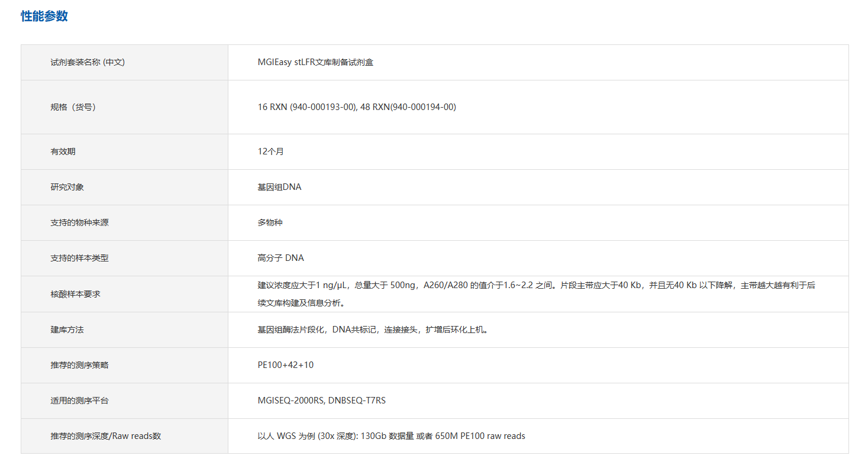Screen dimensions: 868x465
Task: Select the 支持的样本类型 label cell
Action: [124, 258]
